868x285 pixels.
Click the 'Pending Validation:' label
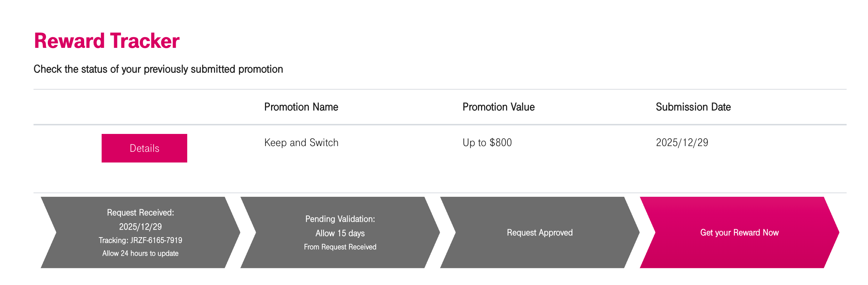point(340,219)
